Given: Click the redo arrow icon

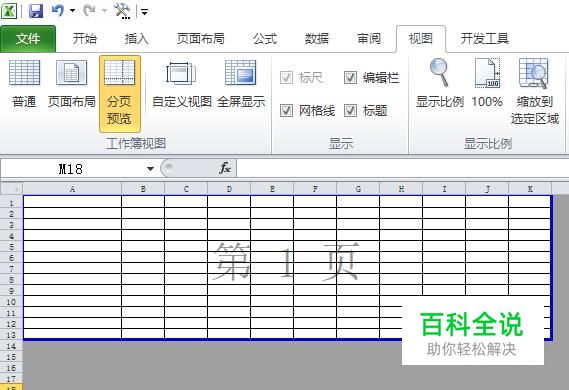Looking at the screenshot, I should pos(89,11).
